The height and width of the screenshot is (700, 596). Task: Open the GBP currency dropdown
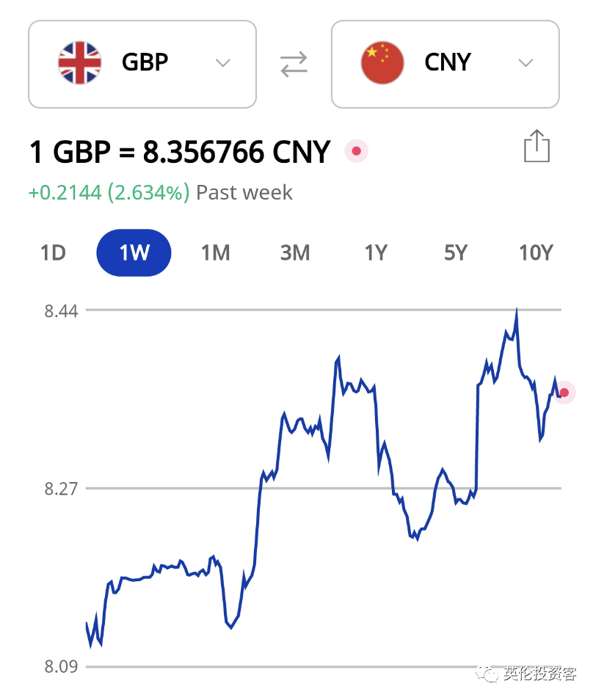(x=142, y=64)
